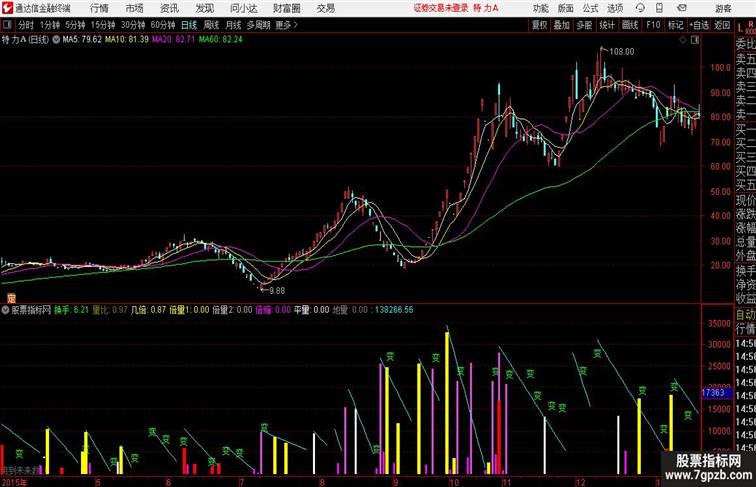Expand the 更多 periods chevron
This screenshot has height=487, width=756.
point(287,25)
